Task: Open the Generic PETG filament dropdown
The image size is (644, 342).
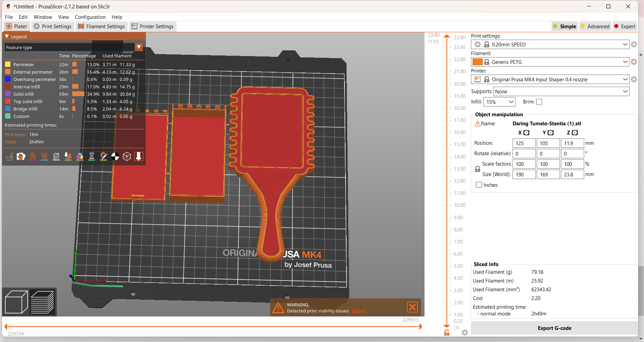Action: [550, 62]
